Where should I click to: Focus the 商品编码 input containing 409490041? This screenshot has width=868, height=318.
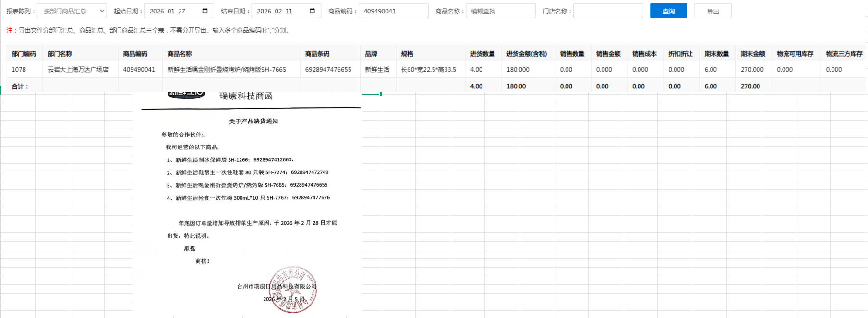(393, 11)
